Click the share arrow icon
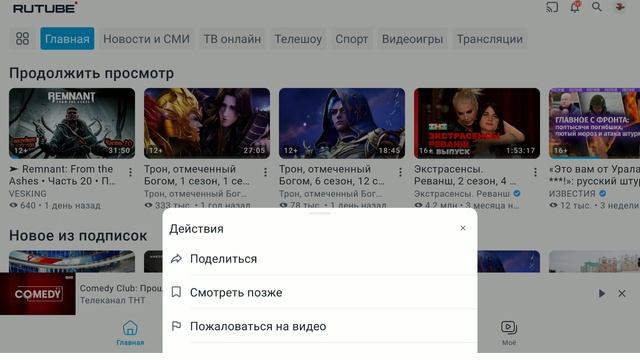 (176, 259)
